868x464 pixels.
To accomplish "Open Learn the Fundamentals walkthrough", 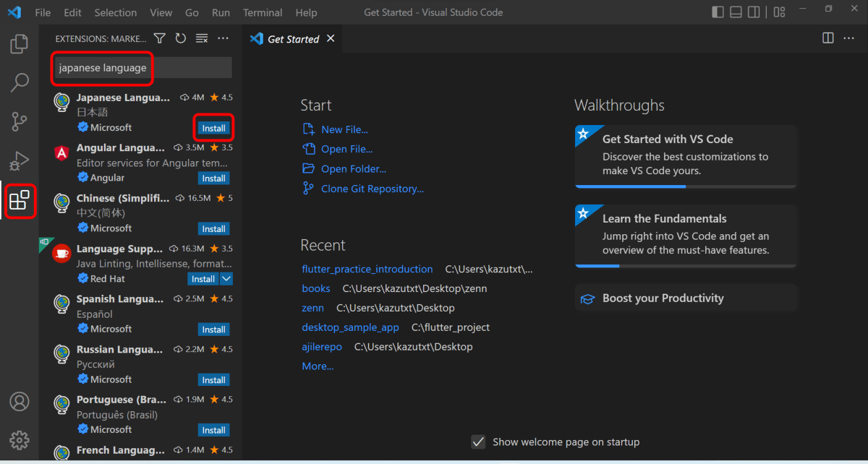I will 686,236.
